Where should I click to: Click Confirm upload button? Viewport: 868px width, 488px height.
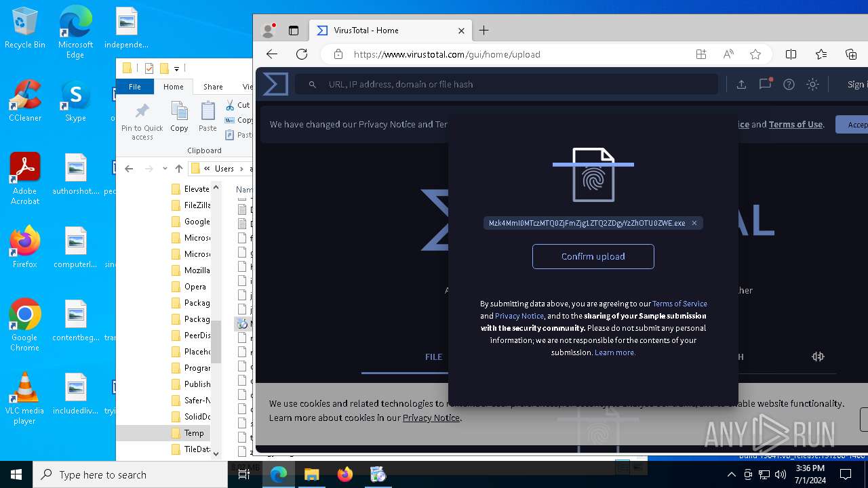(x=593, y=256)
